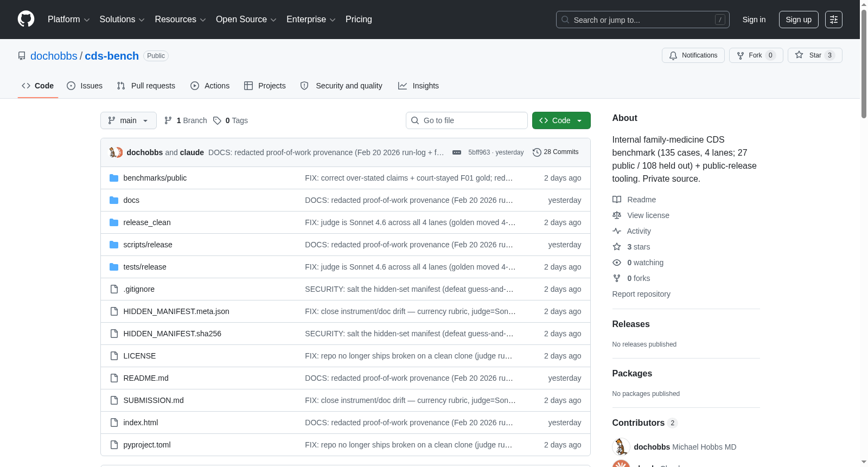The height and width of the screenshot is (467, 868).
Task: Switch to the Insights tab
Action: (x=418, y=86)
